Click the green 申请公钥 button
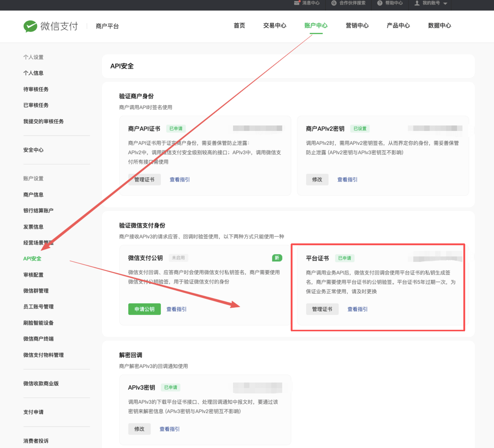The width and height of the screenshot is (494, 448). pos(144,309)
